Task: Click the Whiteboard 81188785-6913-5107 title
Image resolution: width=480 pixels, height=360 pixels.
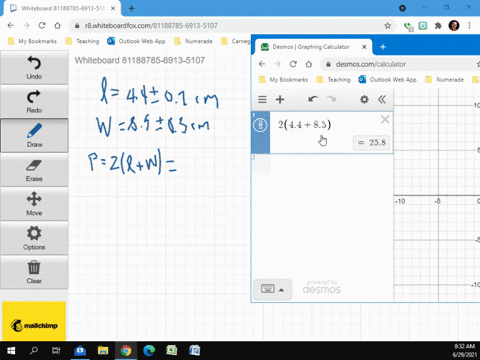Action: [x=140, y=60]
